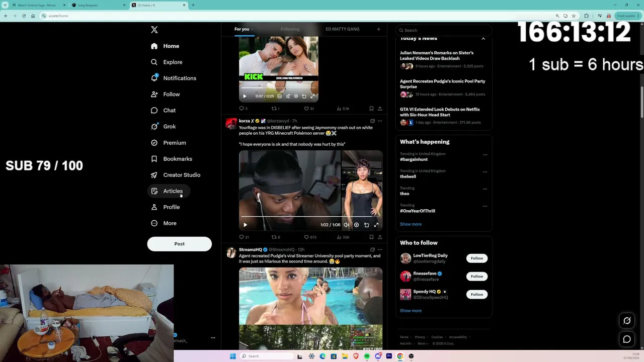Share korza's post
Screen dimensions: 644x362
pyautogui.click(x=380, y=237)
